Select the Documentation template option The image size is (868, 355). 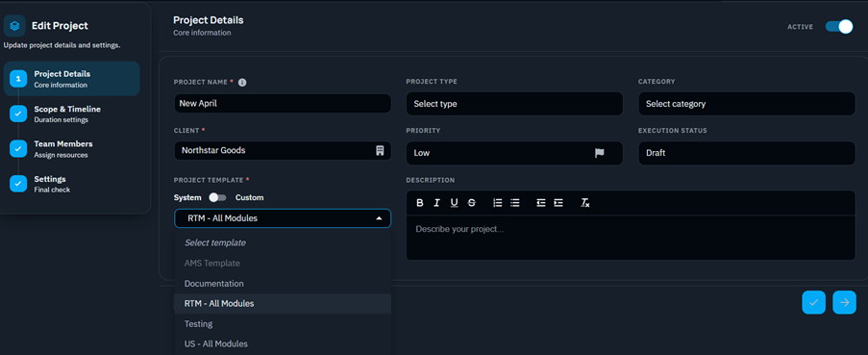283,284
